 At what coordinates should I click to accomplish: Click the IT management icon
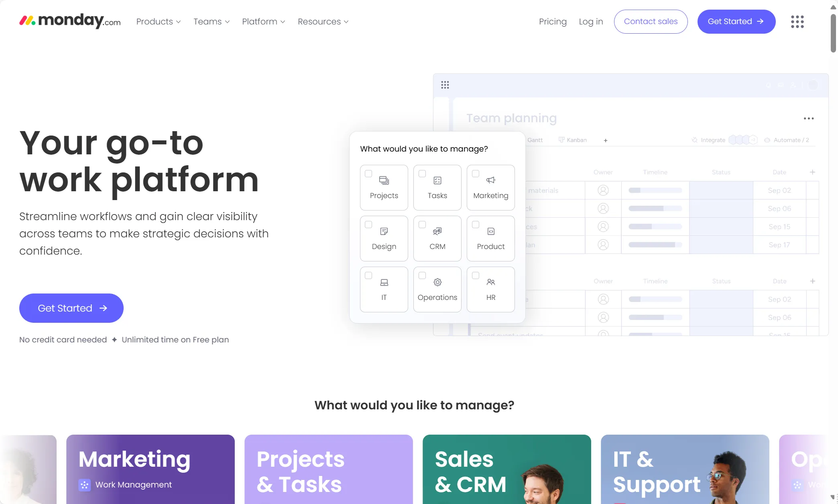coord(384,289)
